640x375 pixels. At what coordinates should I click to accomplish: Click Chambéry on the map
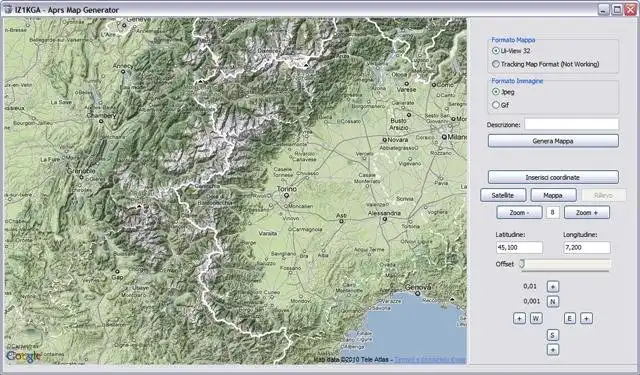(101, 115)
